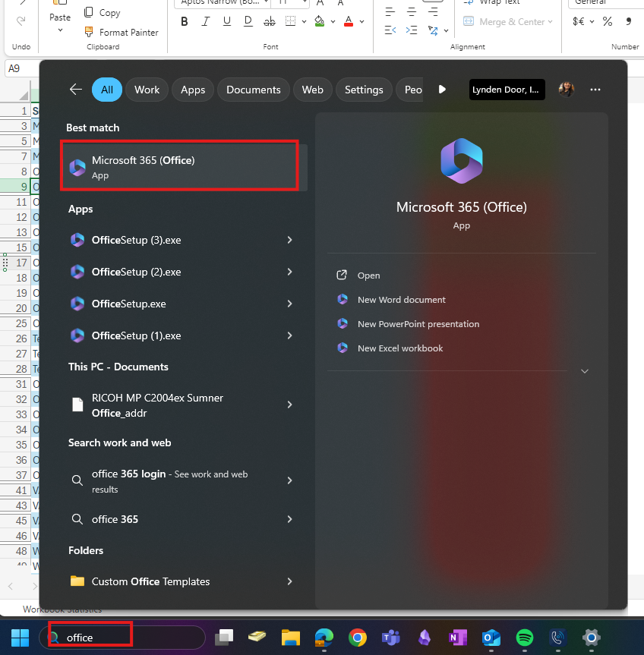Launch Microsoft Edge from the taskbar
644x655 pixels.
(x=324, y=638)
